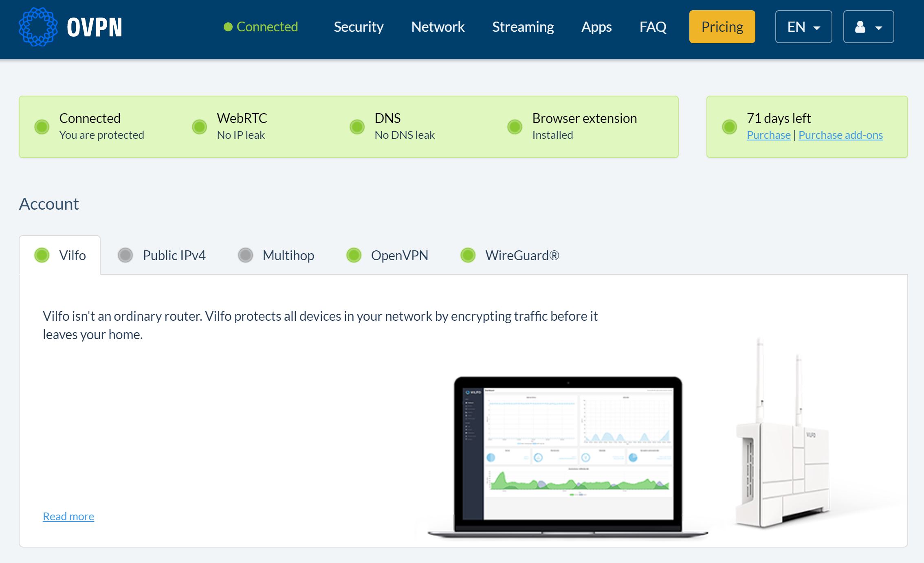Click the Account heading
This screenshot has height=563, width=924.
(49, 204)
